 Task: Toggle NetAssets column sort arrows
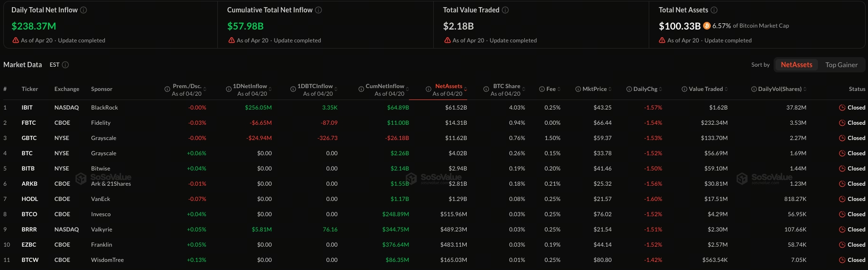[x=466, y=89]
